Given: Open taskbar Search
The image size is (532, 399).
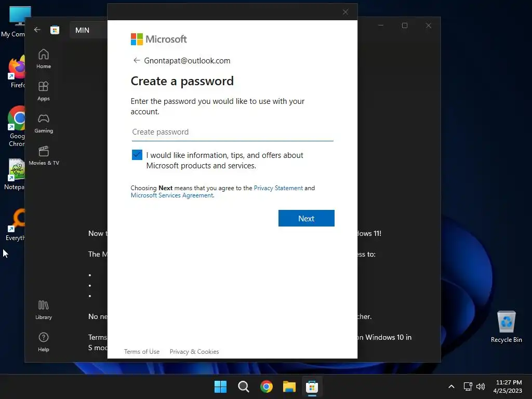Looking at the screenshot, I should (x=243, y=387).
